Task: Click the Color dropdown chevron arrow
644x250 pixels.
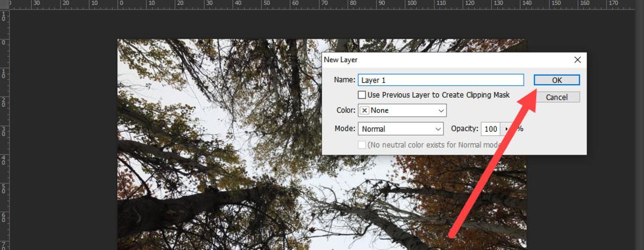Action: 441,110
